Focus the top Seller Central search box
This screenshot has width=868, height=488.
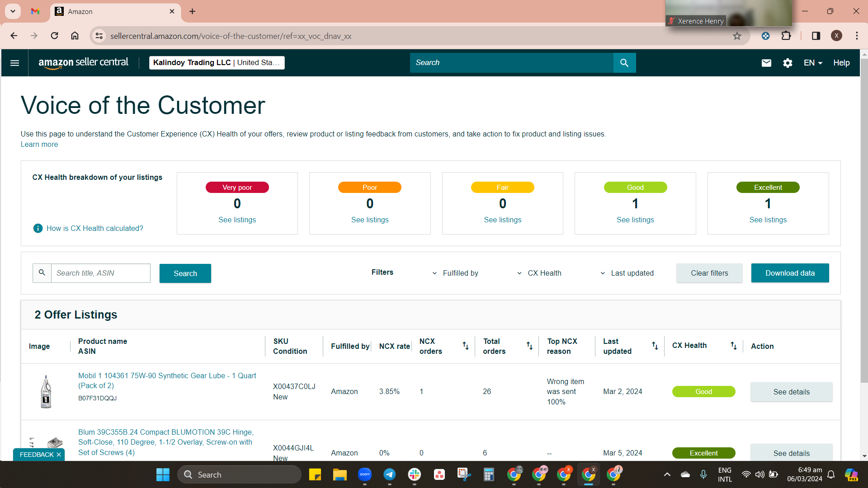[x=511, y=63]
